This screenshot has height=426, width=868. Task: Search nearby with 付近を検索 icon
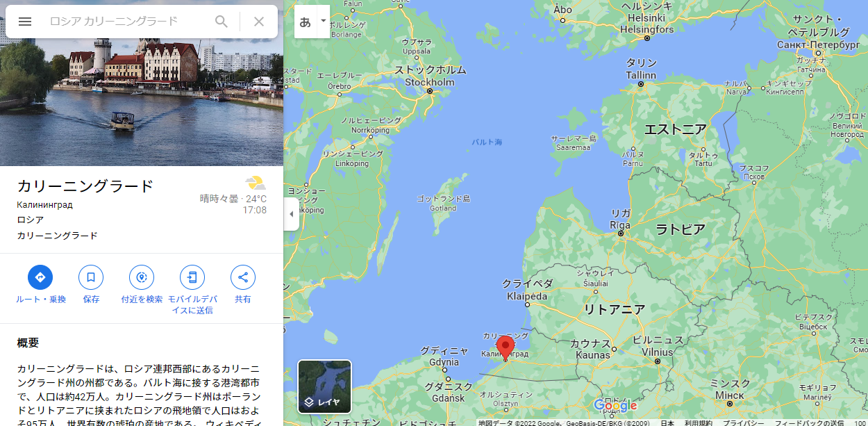coord(142,277)
